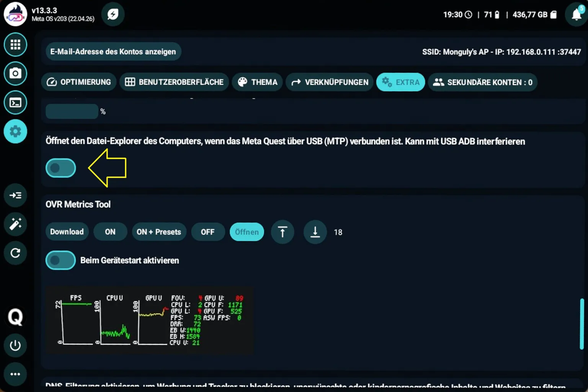The width and height of the screenshot is (588, 392).
Task: Toggle the MTP file explorer switch
Action: click(60, 168)
